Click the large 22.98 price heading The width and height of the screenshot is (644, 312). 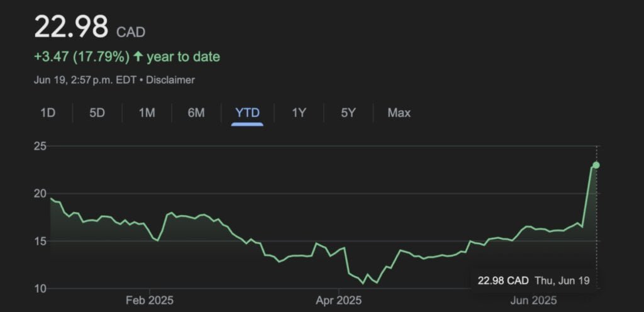coord(70,28)
